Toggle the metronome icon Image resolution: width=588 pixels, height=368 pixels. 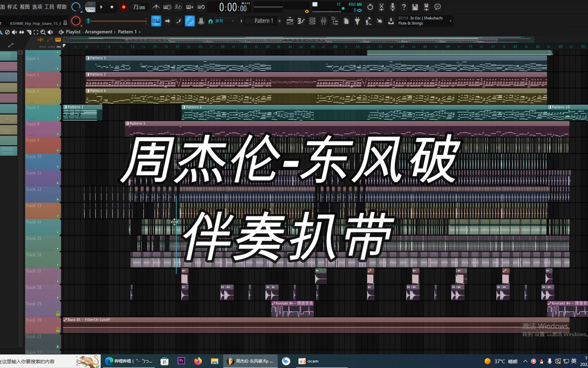point(156,7)
